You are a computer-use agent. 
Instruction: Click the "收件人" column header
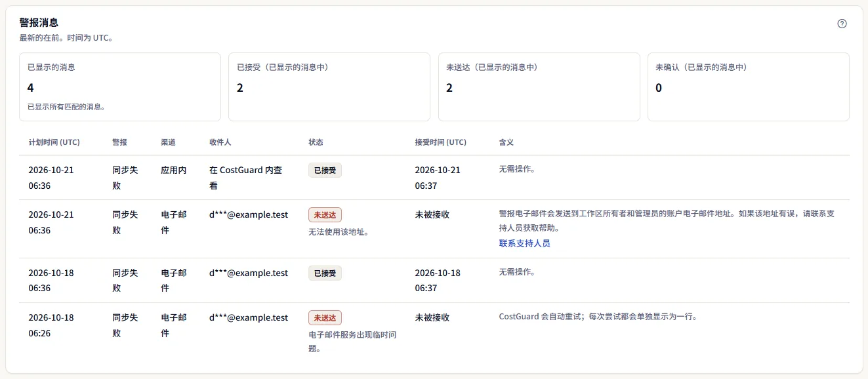220,142
